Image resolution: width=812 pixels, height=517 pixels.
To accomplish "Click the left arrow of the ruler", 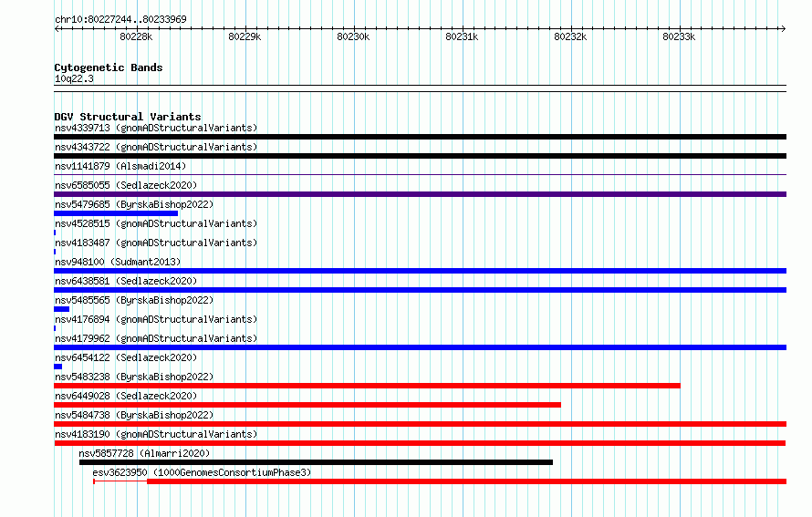I will tap(57, 28).
